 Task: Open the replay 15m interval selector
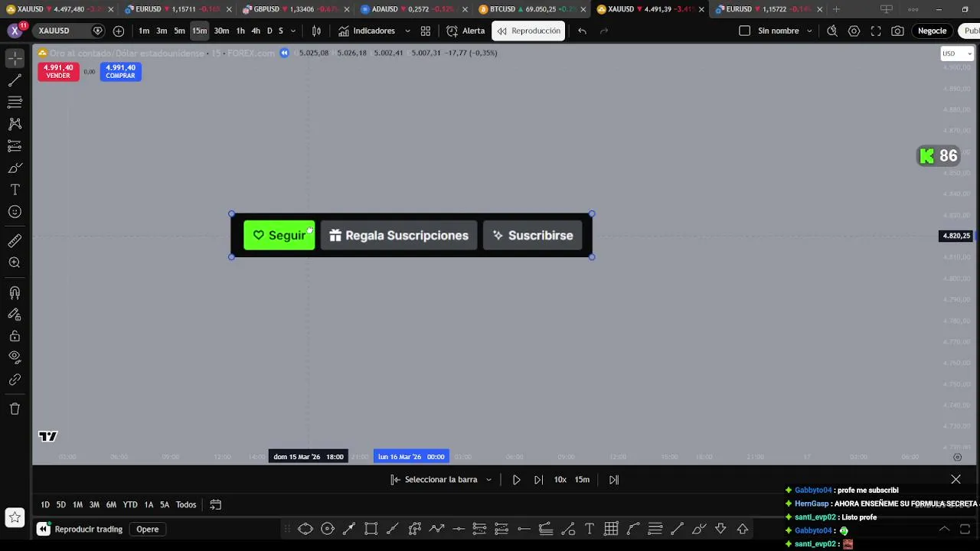click(583, 480)
